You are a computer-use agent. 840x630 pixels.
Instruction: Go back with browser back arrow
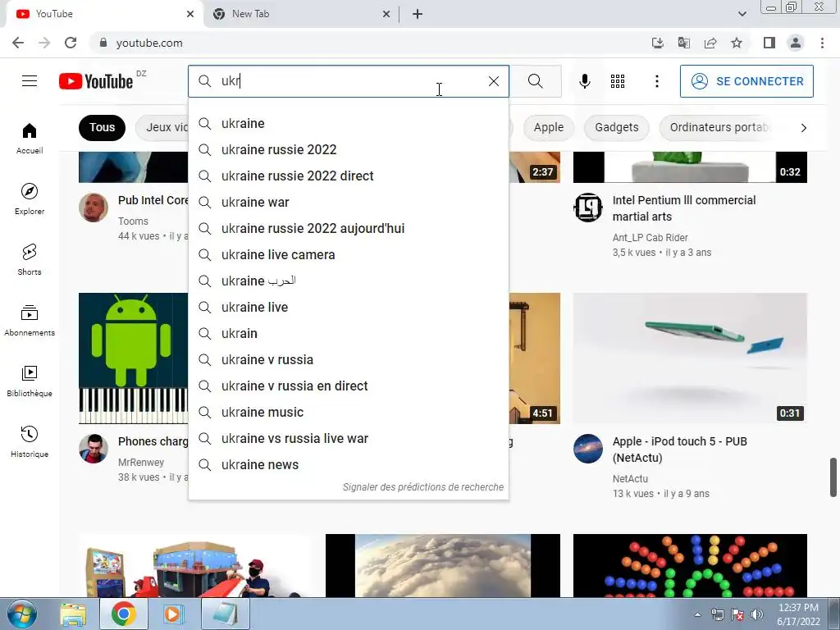18,43
